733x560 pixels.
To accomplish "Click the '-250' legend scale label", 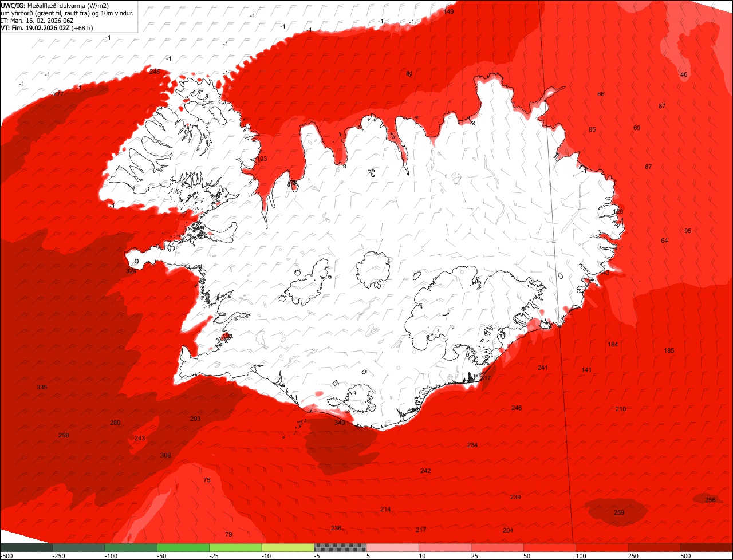I will (x=58, y=556).
